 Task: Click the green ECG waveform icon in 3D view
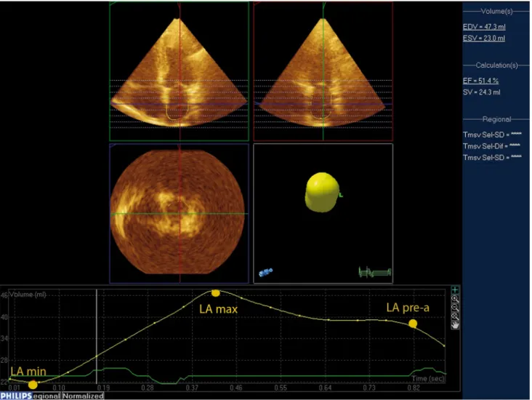375,272
